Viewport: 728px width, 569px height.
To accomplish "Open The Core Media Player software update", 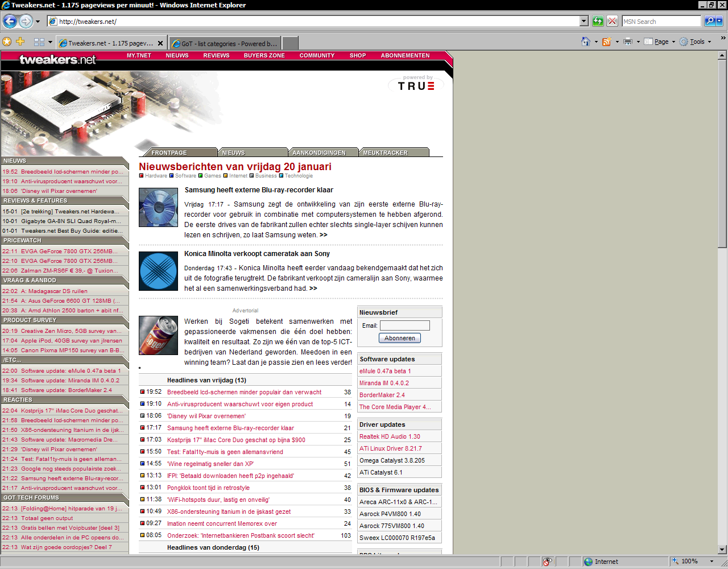I will (395, 407).
